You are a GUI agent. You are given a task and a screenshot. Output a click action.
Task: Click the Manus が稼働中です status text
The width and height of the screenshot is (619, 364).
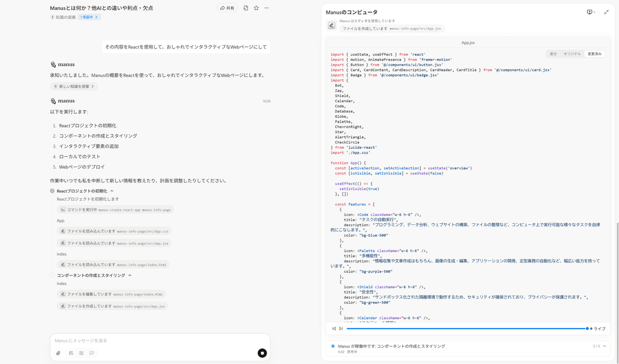coord(391,346)
